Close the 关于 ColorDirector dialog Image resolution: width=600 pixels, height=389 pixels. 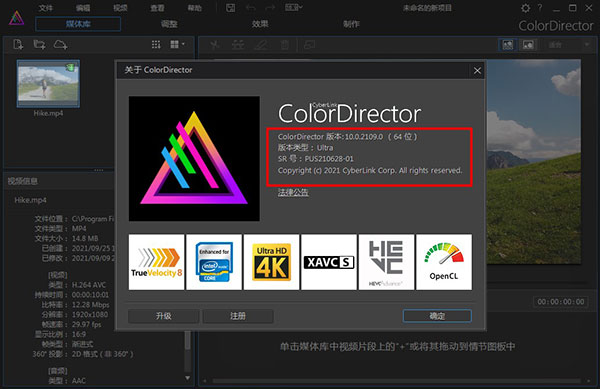[477, 70]
